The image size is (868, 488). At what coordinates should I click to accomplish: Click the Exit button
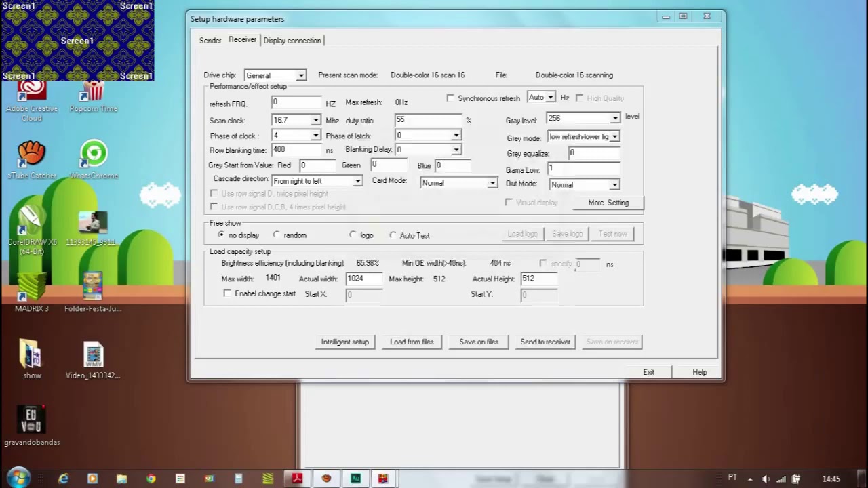click(x=649, y=372)
